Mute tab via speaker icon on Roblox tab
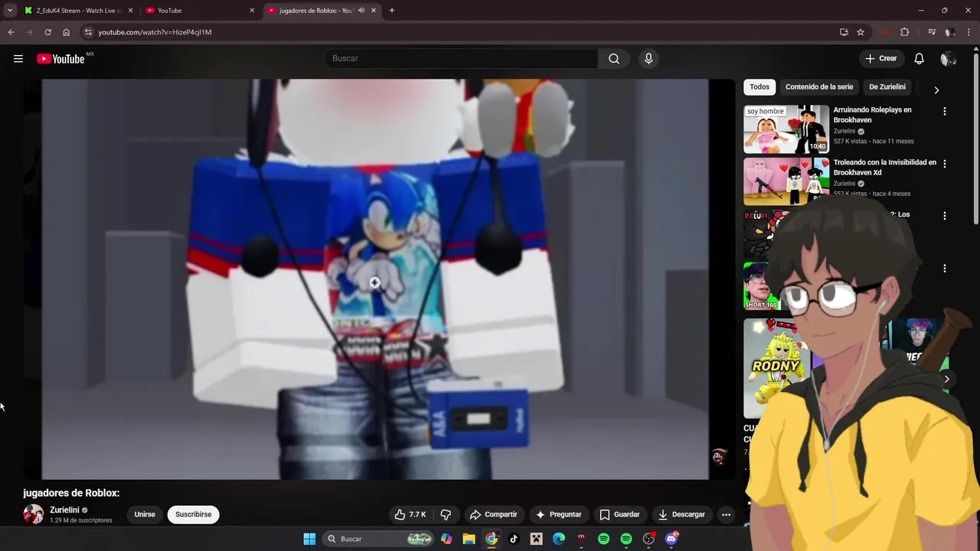980x551 pixels. [x=361, y=11]
